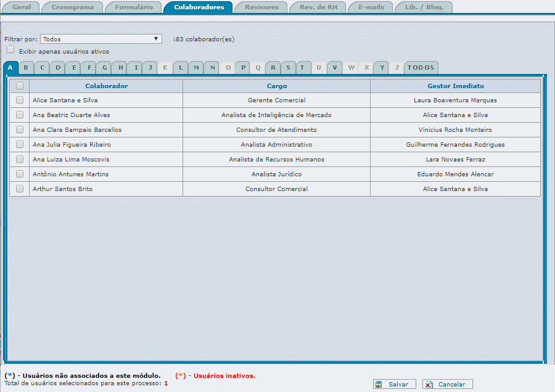Switch to the Geral tab
Viewport: 555px width, 392px height.
pos(22,7)
